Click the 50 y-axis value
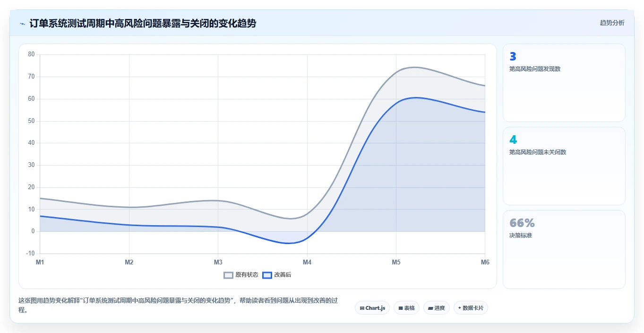This screenshot has height=333, width=644. point(31,121)
